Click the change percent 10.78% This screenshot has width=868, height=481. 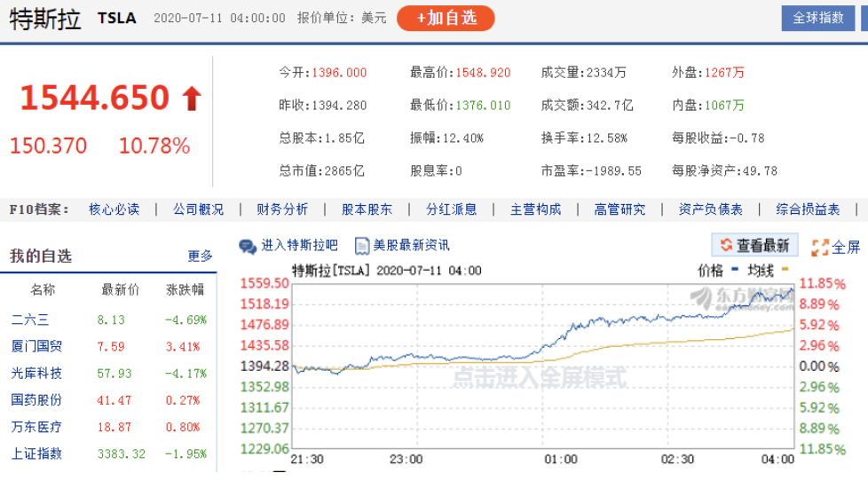click(154, 146)
